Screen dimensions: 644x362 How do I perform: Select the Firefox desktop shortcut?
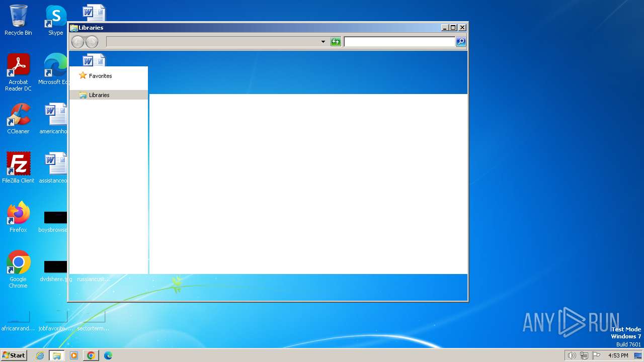[x=18, y=217]
